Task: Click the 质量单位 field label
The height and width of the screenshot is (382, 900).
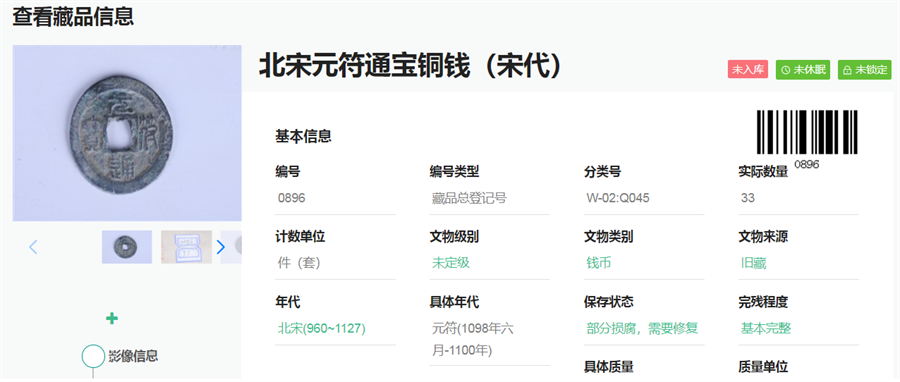Action: [763, 367]
